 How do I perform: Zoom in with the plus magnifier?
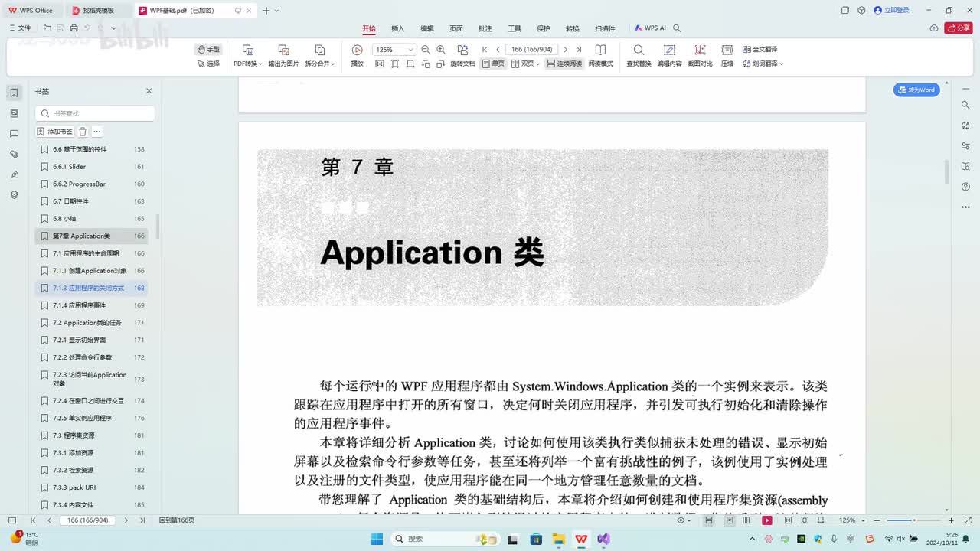point(440,50)
